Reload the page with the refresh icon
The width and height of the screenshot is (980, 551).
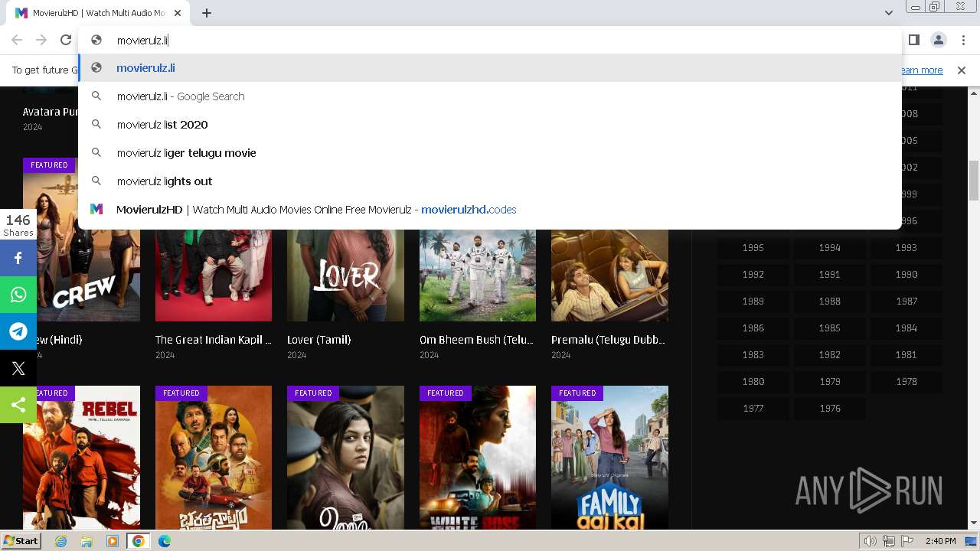pyautogui.click(x=66, y=40)
